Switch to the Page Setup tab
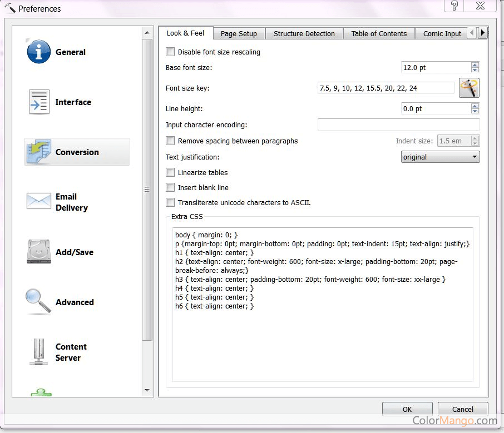Viewport: 504px width, 433px height. pyautogui.click(x=239, y=33)
